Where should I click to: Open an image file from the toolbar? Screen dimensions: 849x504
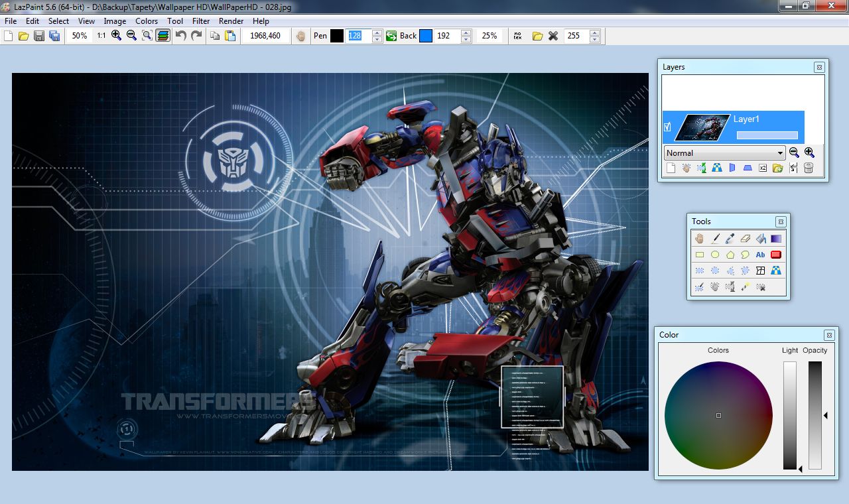coord(24,36)
